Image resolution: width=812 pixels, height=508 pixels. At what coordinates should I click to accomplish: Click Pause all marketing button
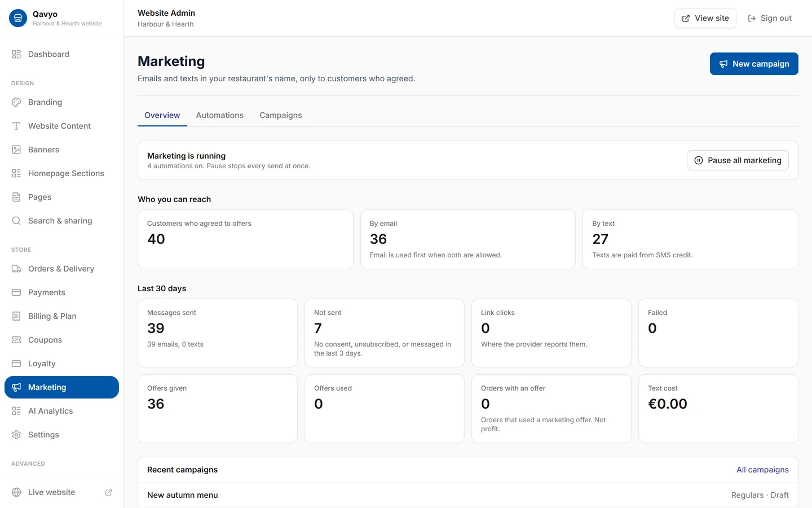coord(738,160)
